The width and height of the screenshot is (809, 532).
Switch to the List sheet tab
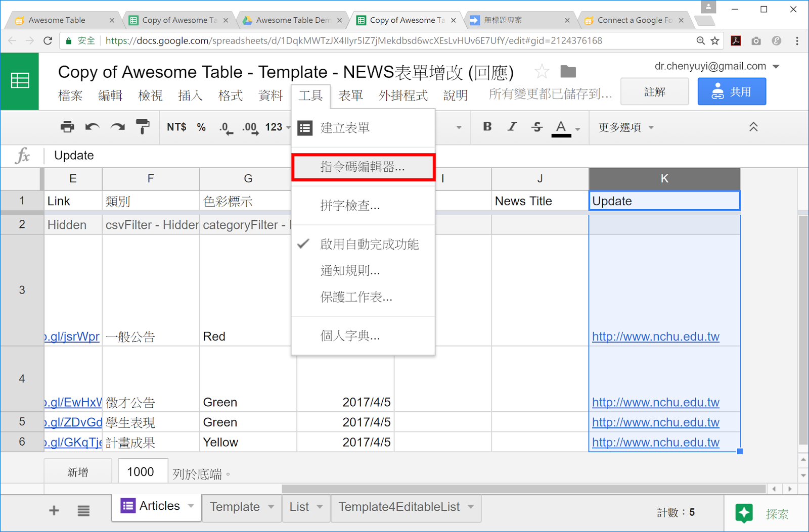pyautogui.click(x=299, y=507)
